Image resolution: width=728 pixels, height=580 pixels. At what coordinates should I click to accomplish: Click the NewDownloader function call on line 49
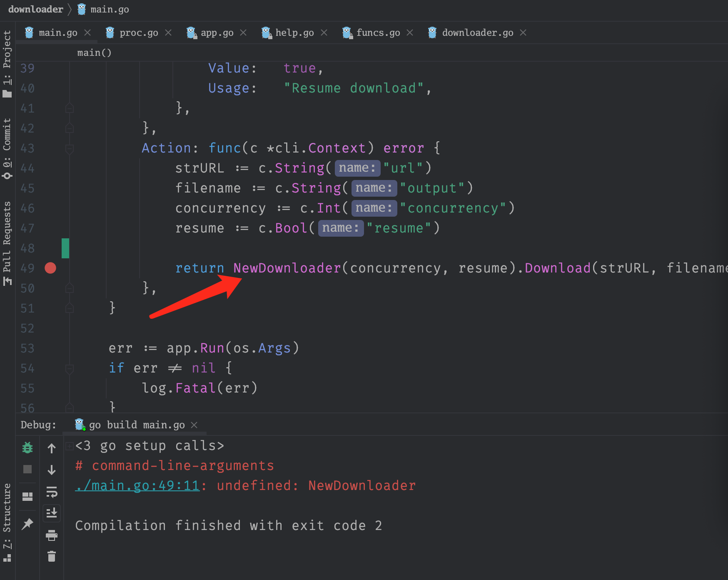click(x=287, y=268)
